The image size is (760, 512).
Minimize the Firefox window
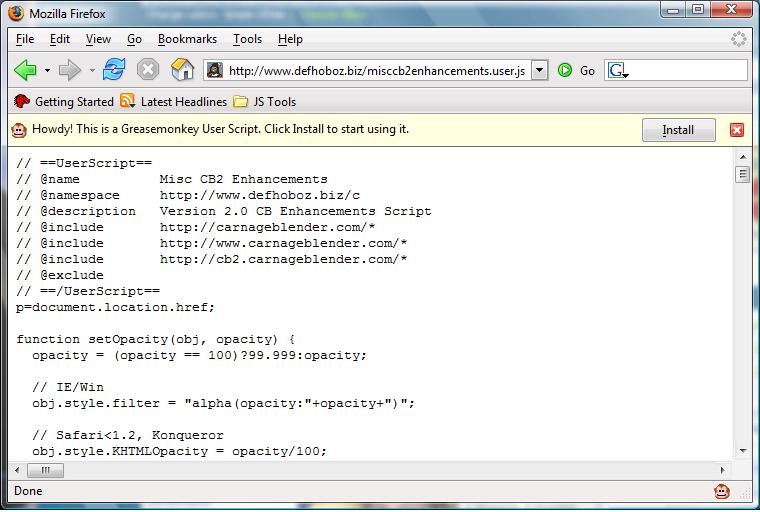673,9
